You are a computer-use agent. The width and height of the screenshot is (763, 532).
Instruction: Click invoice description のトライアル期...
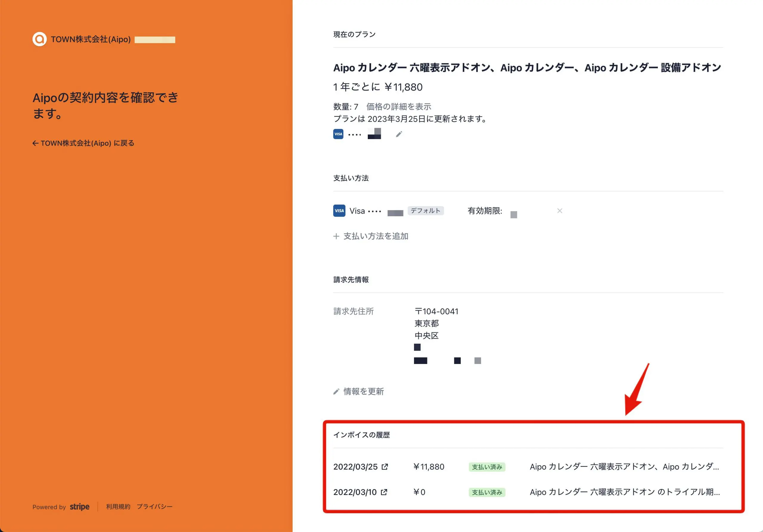625,492
